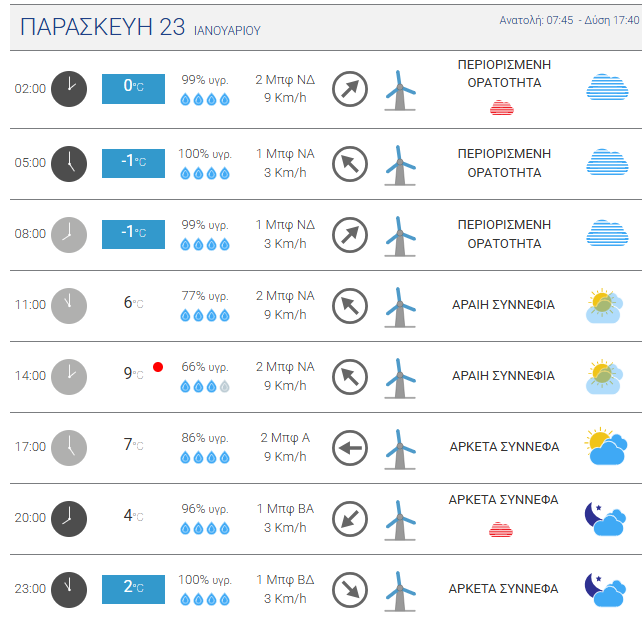Click the ΑΡΑΙΗ ΣΥΝΝΕΦΙΑ label at 11:00
Viewport: 642px width, 619px height.
(504, 305)
